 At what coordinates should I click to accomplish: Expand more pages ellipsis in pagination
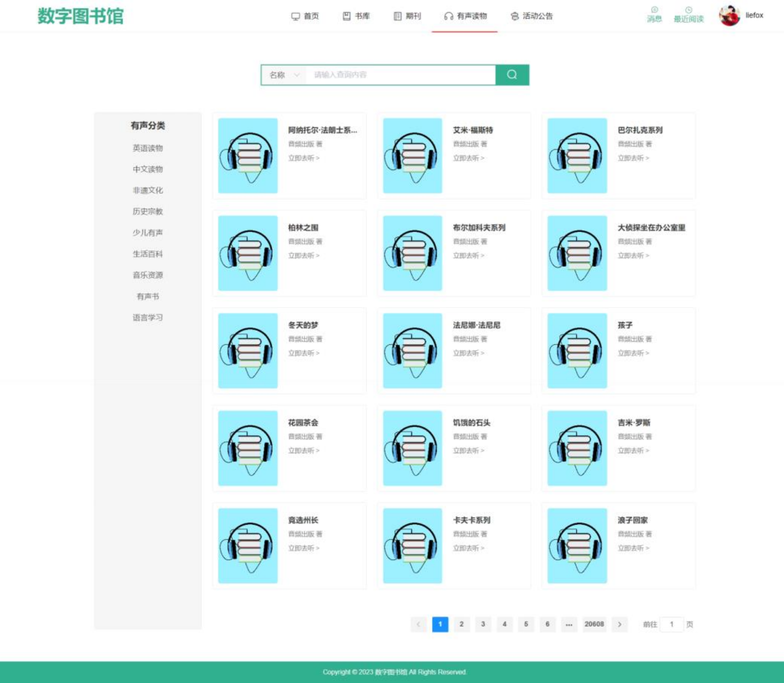[x=569, y=624]
